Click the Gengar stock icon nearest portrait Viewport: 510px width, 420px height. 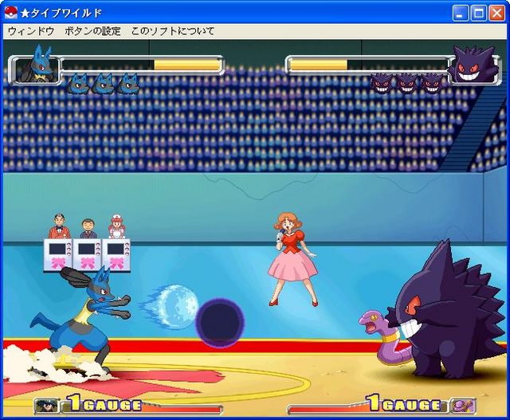432,84
